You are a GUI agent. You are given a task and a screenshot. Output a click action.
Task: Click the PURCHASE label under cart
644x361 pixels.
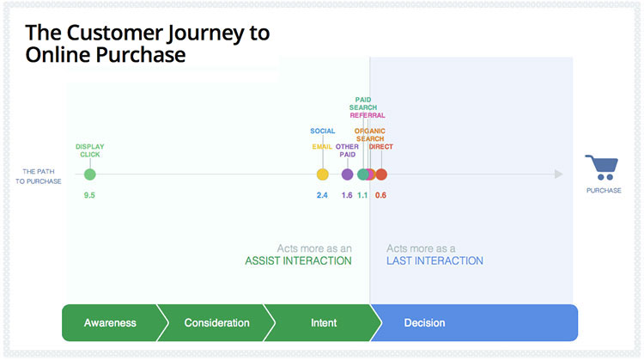[604, 190]
